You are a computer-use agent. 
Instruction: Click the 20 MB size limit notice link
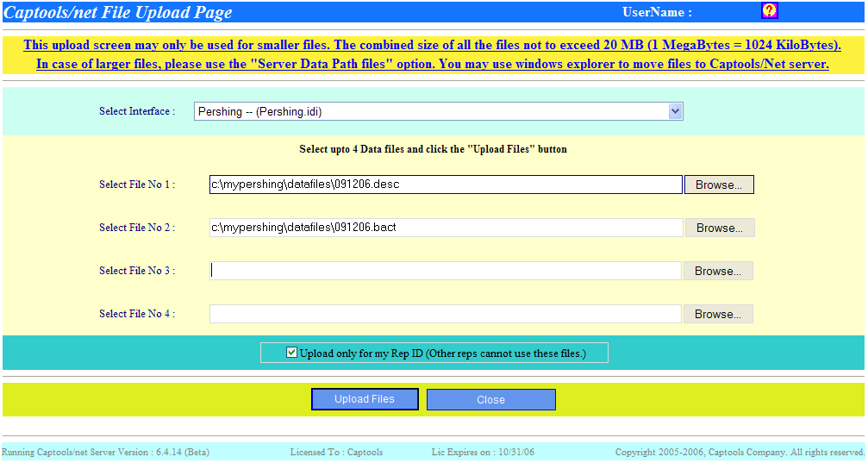pyautogui.click(x=432, y=46)
